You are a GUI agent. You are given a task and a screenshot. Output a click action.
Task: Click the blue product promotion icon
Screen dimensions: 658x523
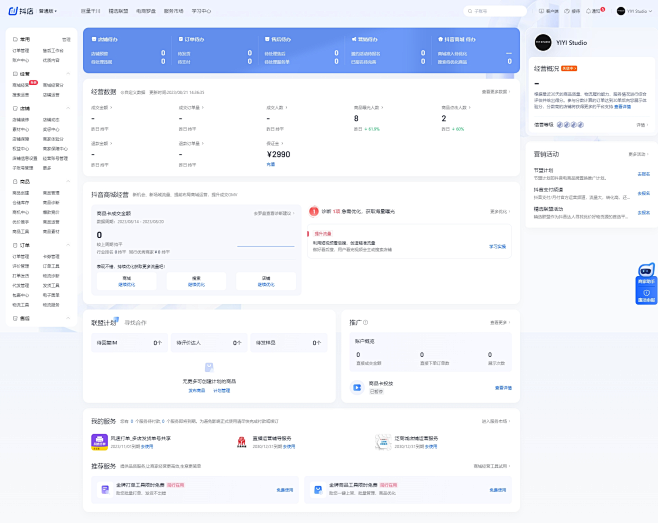tap(358, 386)
